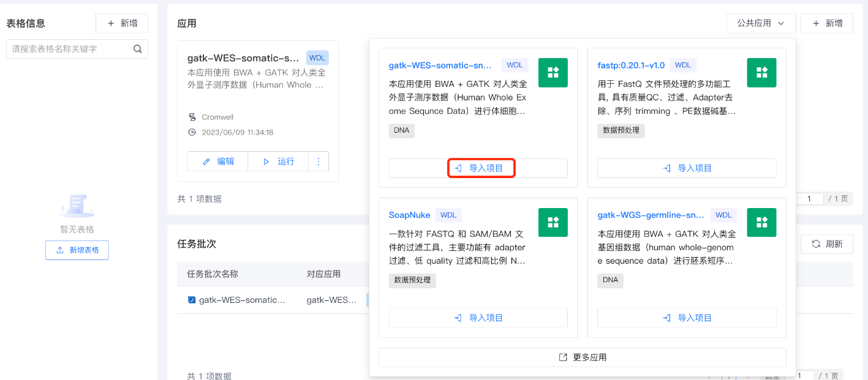
Task: Focus the table name search input field
Action: click(x=67, y=49)
